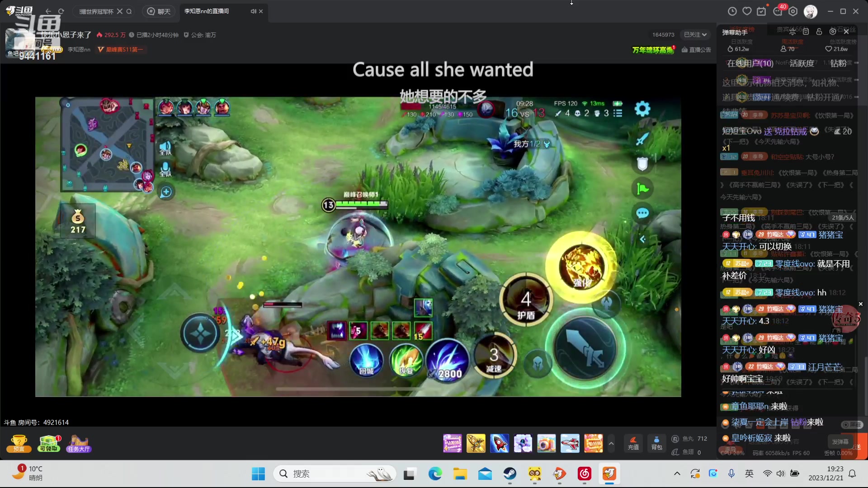Expand the 已关注 follow dropdown
The height and width of the screenshot is (488, 868).
pyautogui.click(x=695, y=35)
